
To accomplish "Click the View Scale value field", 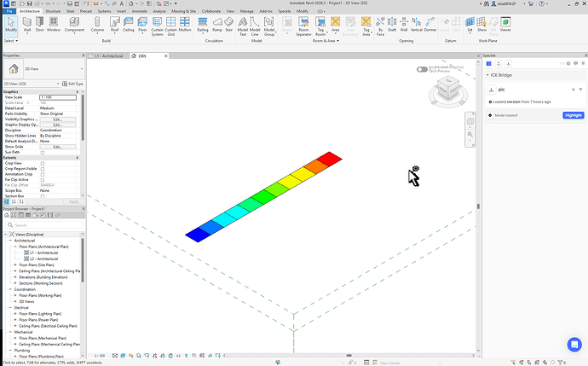I will coord(58,97).
